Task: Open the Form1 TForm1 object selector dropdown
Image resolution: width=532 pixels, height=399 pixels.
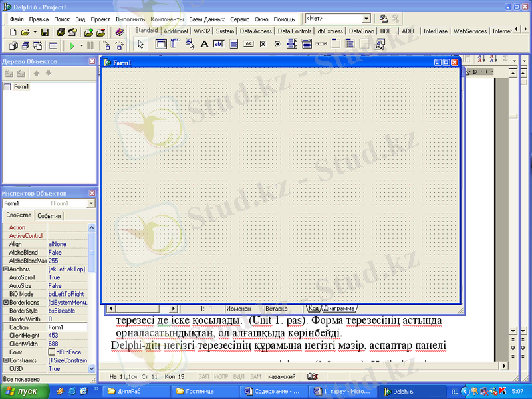Action: point(91,203)
